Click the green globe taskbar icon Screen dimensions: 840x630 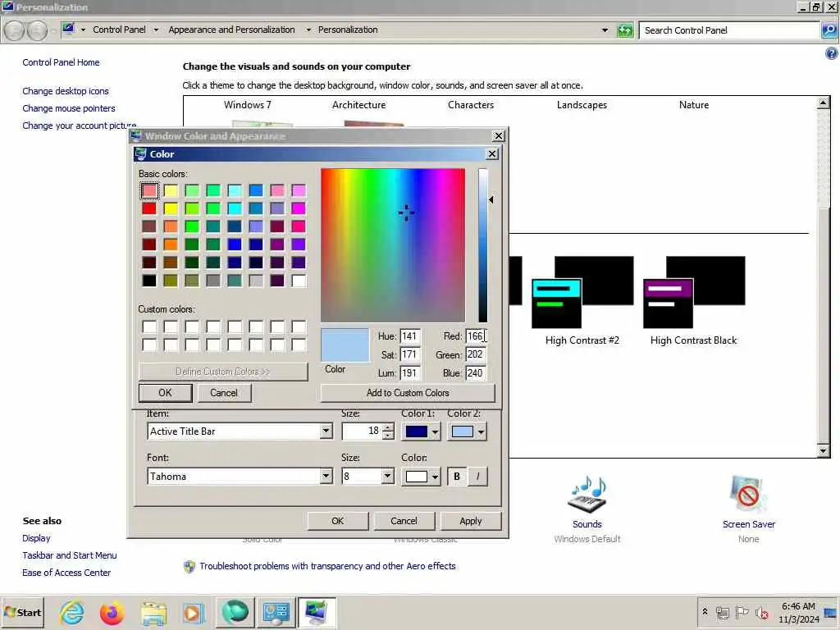point(235,612)
